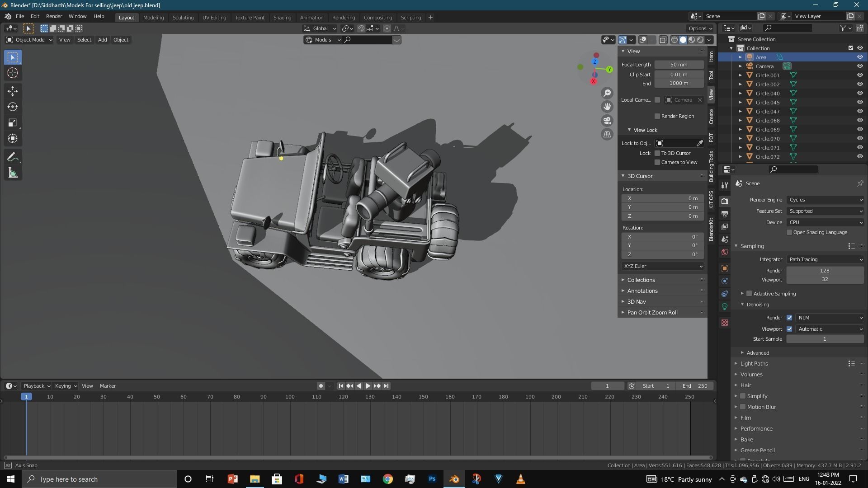Open the Render menu
This screenshot has width=868, height=488.
point(54,16)
